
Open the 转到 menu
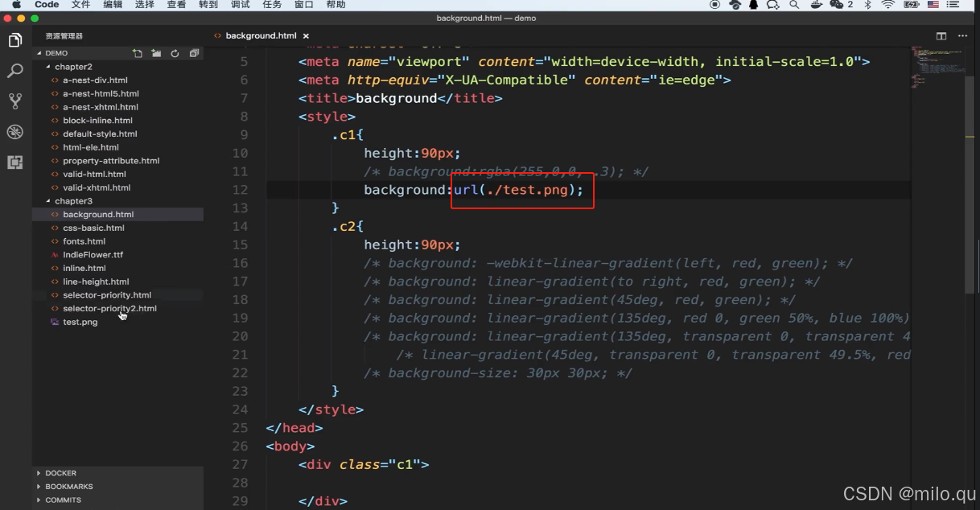(x=208, y=5)
